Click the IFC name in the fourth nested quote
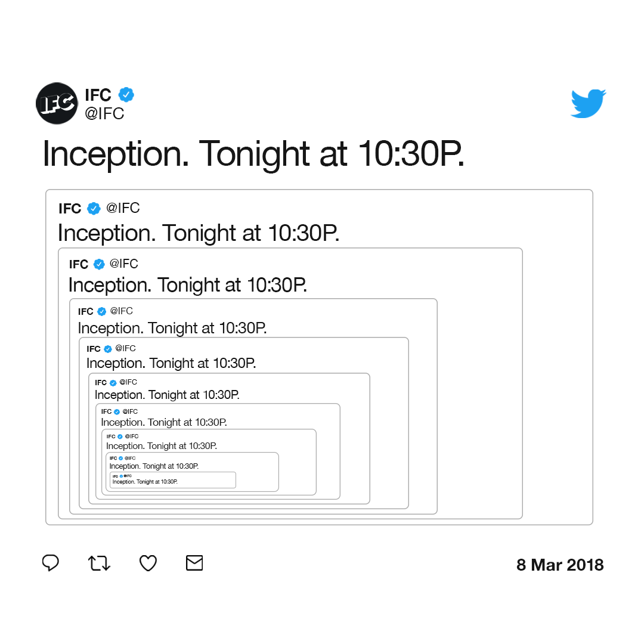Viewport: 644px width, 644px height. point(94,349)
